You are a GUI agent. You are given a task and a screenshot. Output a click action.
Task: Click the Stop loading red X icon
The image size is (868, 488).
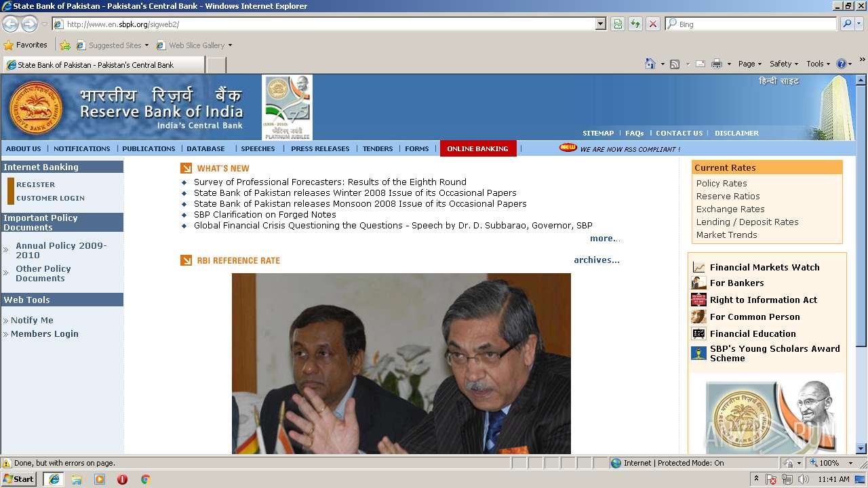coord(653,24)
